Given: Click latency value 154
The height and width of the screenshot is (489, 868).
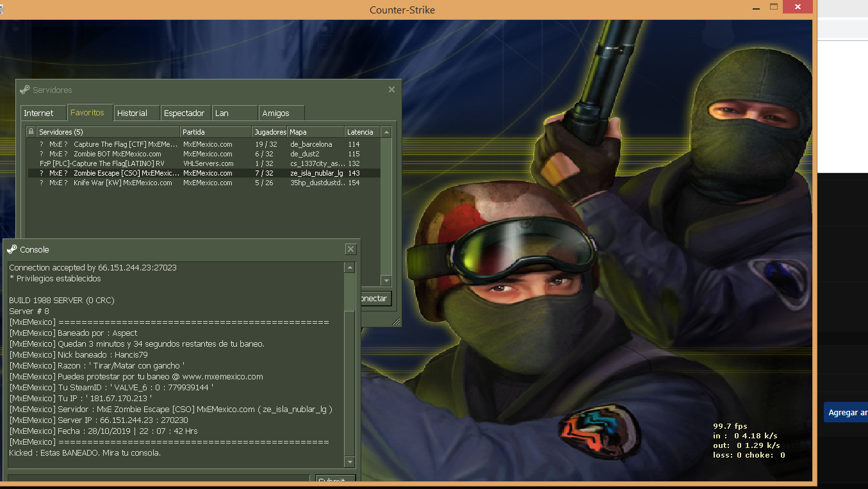Looking at the screenshot, I should tap(354, 183).
